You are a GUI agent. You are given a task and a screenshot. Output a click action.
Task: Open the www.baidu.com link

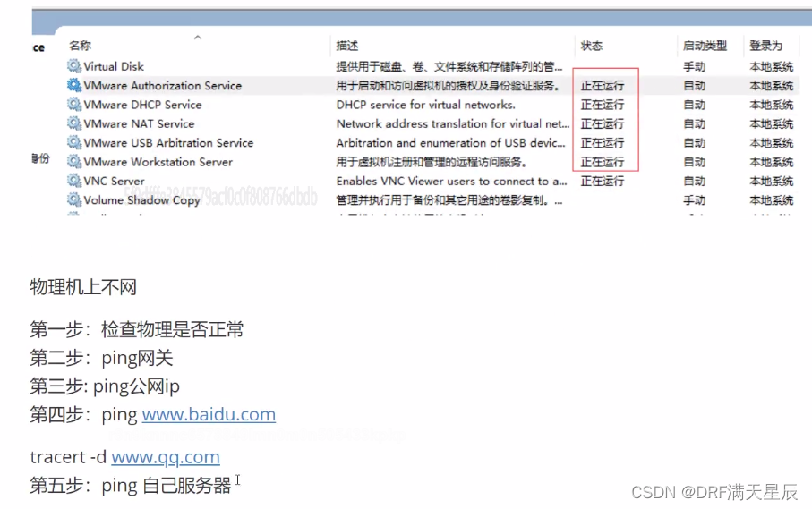[209, 414]
